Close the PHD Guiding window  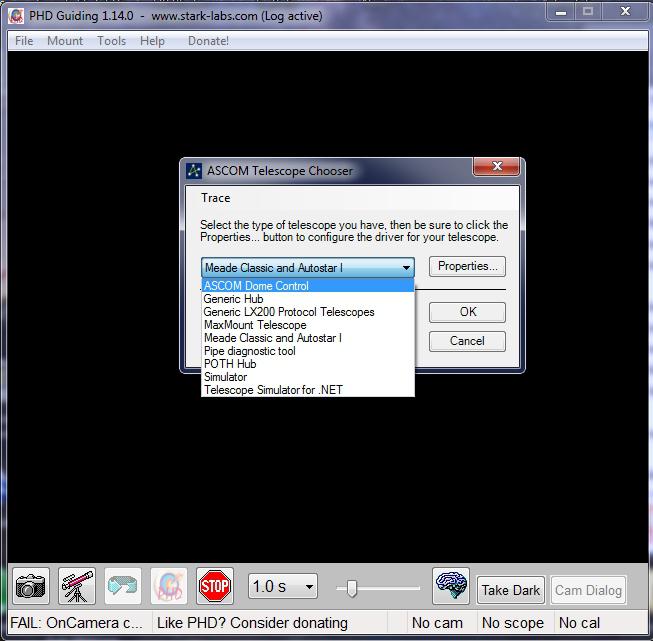click(x=625, y=12)
